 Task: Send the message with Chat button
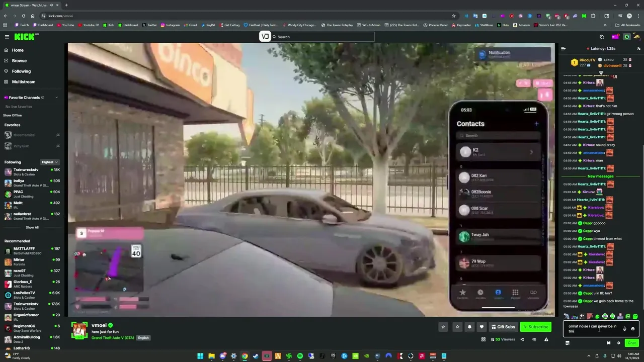pyautogui.click(x=631, y=343)
